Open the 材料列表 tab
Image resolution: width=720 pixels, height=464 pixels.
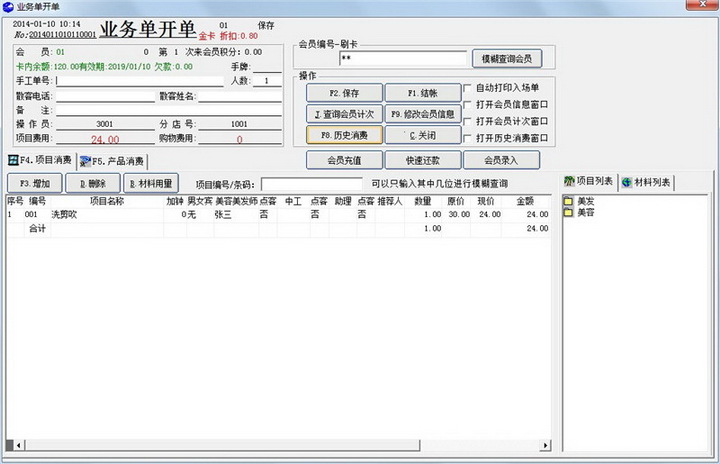coord(647,182)
